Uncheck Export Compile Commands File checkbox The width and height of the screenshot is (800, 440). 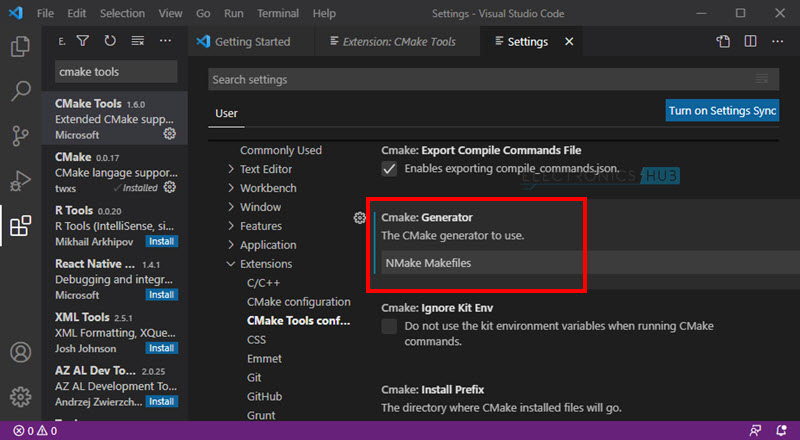point(390,169)
